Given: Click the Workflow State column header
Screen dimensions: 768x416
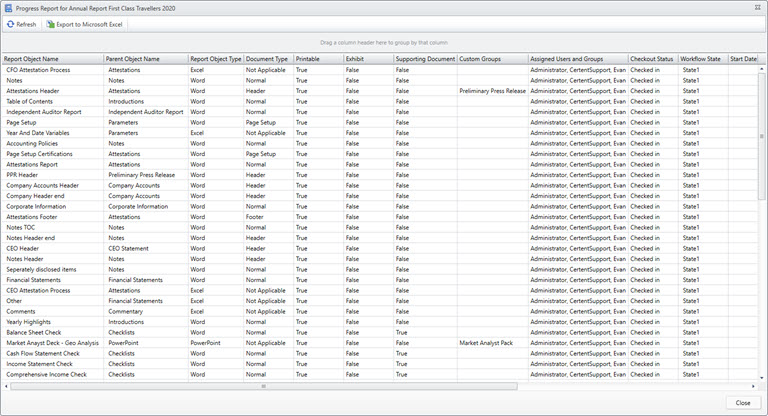Looking at the screenshot, I should point(703,59).
